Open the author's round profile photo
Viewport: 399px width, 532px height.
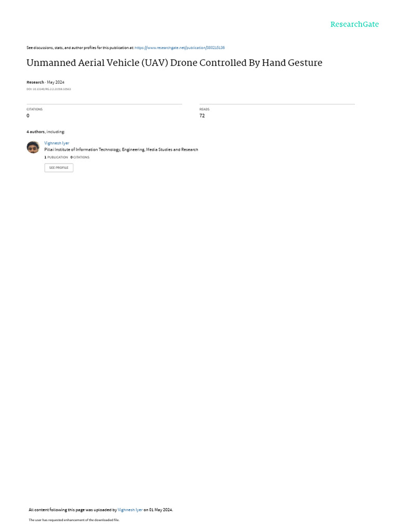click(33, 147)
